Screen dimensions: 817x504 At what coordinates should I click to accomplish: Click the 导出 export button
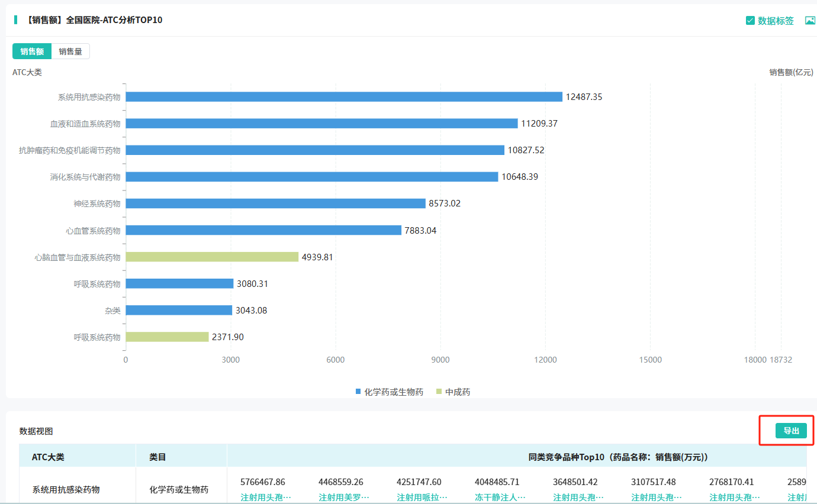tap(791, 431)
